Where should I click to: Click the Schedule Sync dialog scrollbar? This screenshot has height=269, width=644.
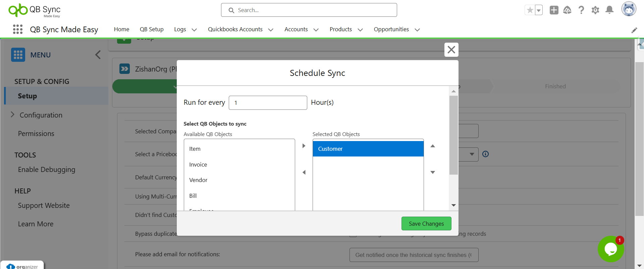point(453,135)
